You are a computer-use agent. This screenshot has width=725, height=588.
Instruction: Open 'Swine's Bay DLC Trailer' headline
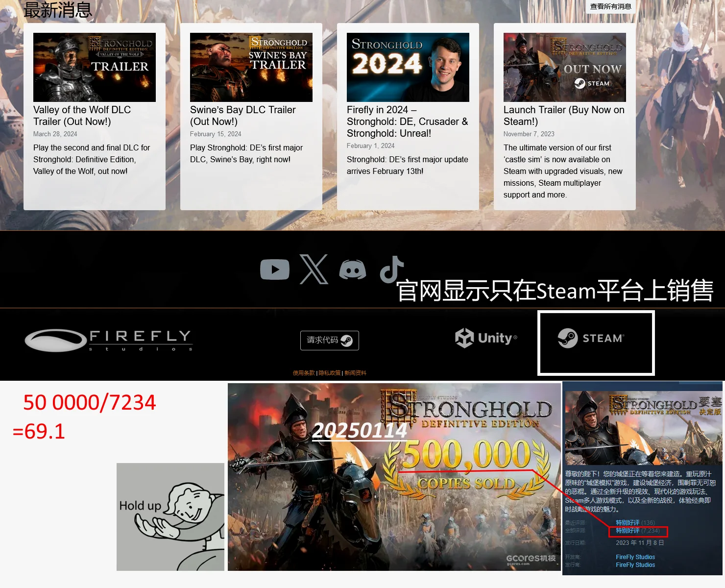(x=243, y=116)
